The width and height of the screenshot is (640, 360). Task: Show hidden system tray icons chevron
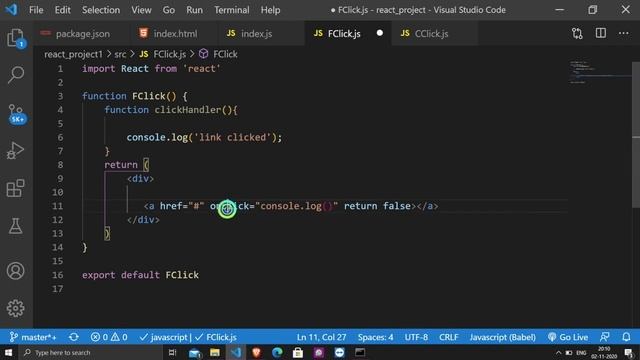click(x=558, y=352)
